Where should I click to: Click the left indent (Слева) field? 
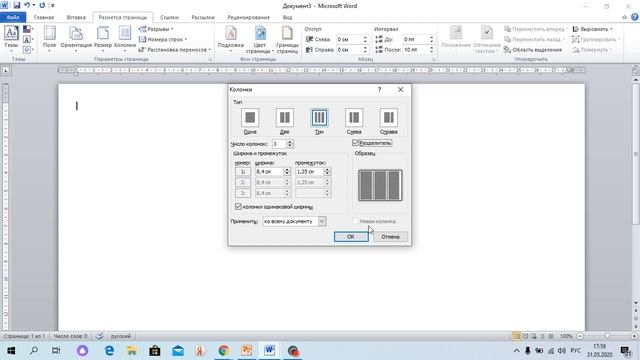click(349, 39)
